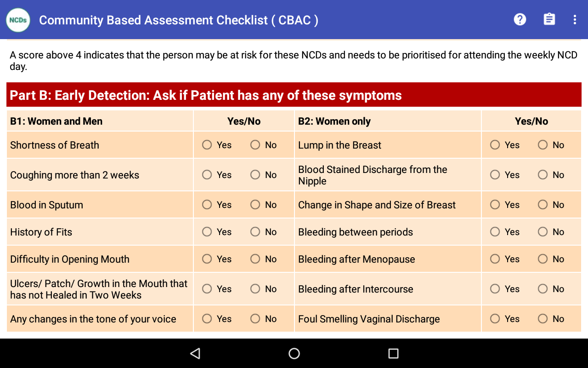Choose No for mouth ulcers not healed
Image resolution: width=588 pixels, height=368 pixels.
(x=255, y=289)
